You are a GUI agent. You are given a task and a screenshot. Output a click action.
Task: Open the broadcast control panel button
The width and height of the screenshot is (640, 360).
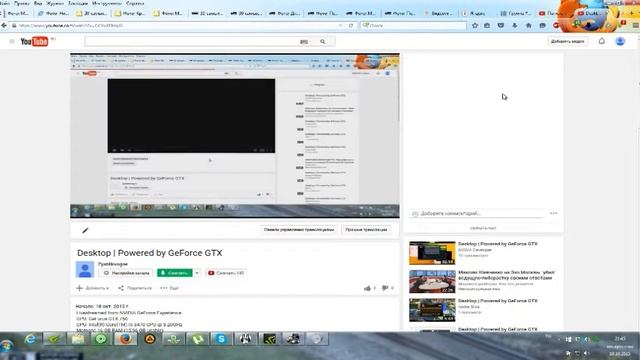[299, 230]
